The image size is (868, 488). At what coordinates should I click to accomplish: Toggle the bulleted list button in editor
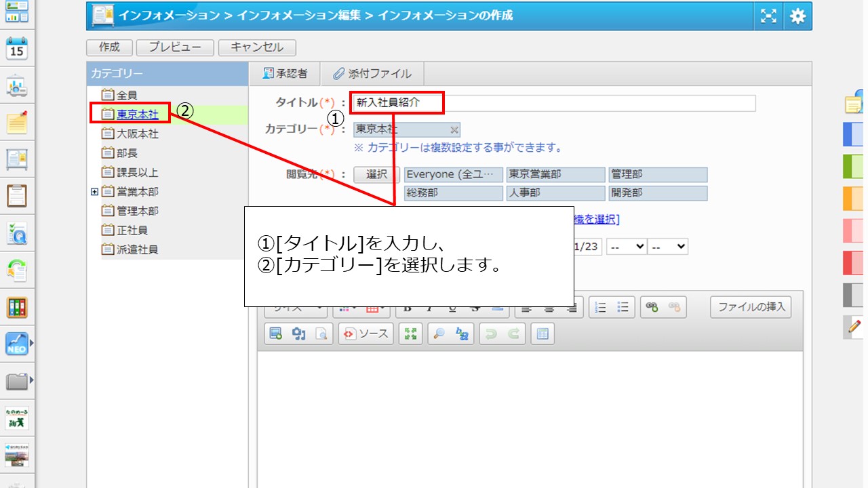pyautogui.click(x=623, y=307)
